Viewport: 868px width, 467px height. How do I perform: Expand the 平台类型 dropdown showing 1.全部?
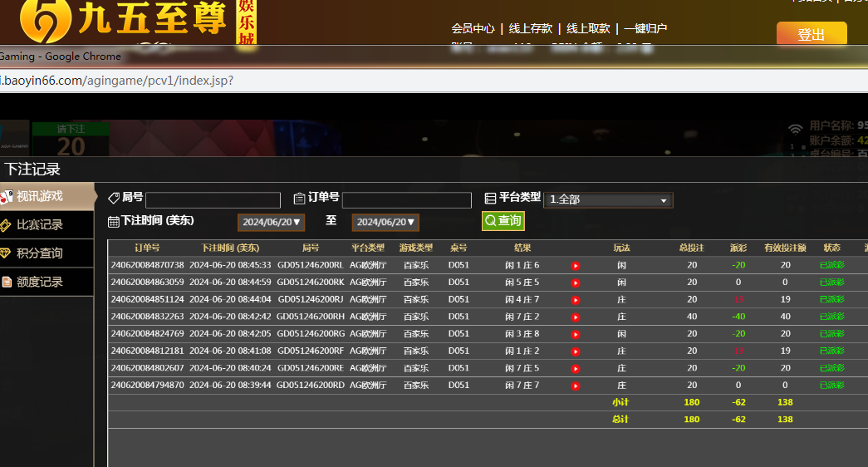(x=608, y=200)
